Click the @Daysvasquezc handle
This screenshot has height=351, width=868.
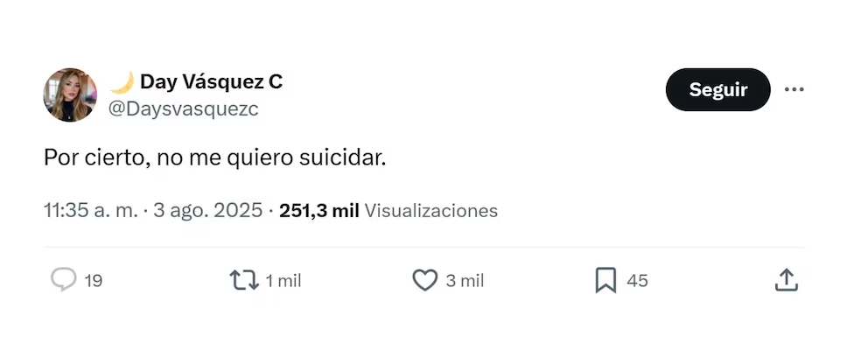click(x=183, y=109)
